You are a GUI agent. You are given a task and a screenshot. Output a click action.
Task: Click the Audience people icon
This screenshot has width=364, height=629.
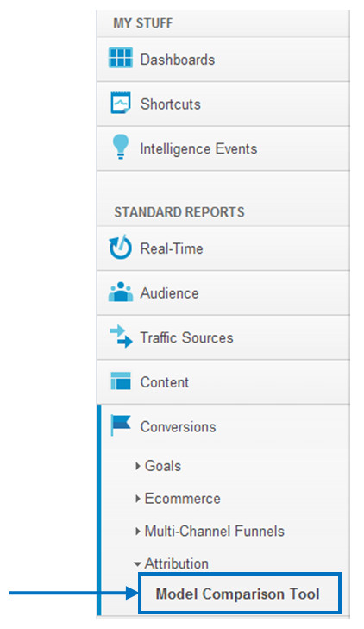point(120,292)
